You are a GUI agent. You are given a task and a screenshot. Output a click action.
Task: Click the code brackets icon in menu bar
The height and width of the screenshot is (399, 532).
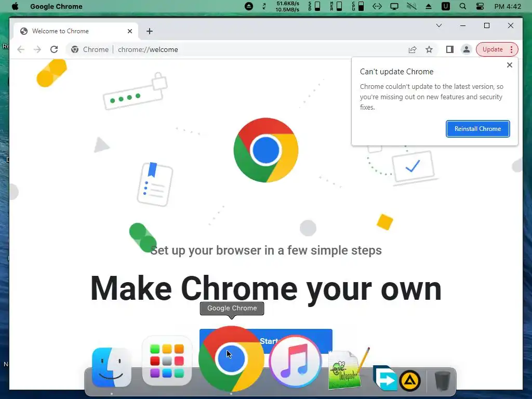[x=377, y=6]
